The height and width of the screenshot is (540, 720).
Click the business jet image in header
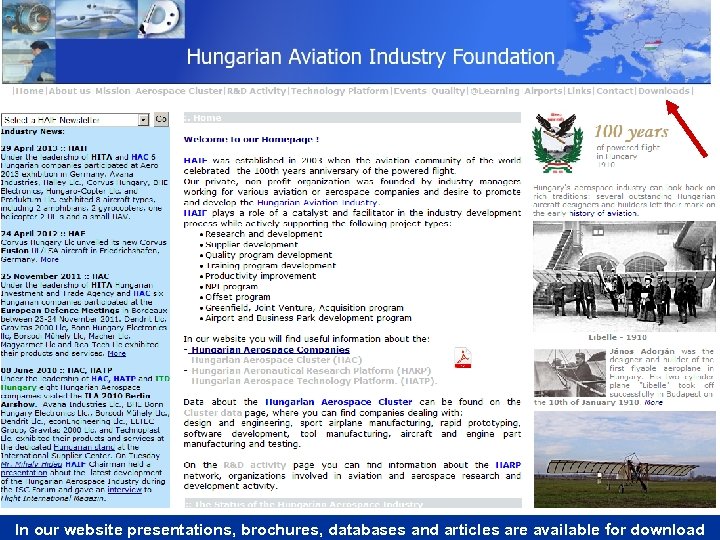click(96, 19)
